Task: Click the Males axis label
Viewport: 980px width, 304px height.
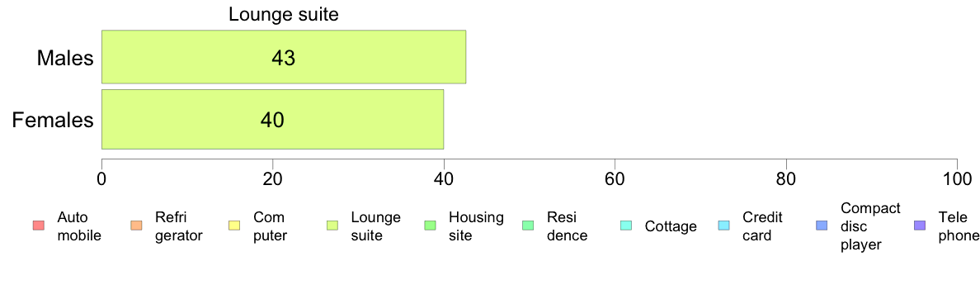Action: click(65, 58)
